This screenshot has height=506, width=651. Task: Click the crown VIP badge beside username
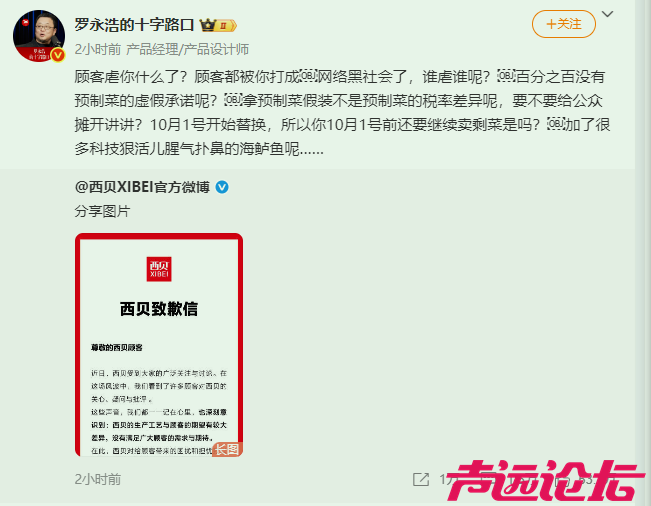point(218,25)
